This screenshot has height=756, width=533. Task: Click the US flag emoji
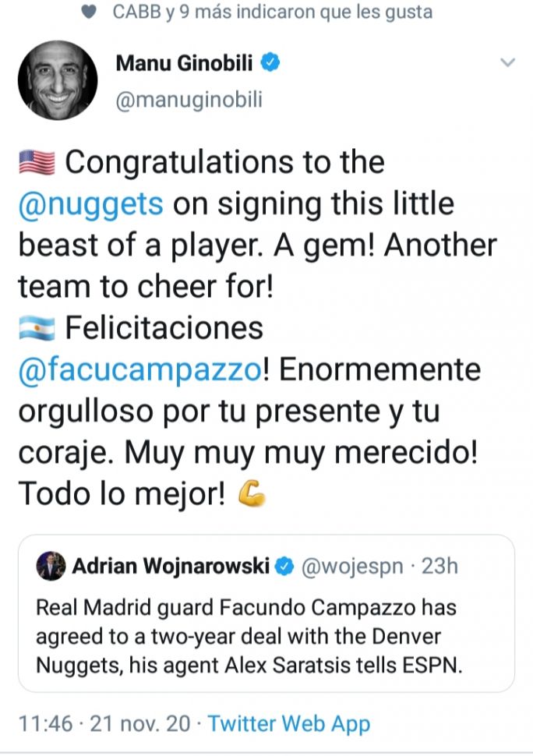click(36, 164)
